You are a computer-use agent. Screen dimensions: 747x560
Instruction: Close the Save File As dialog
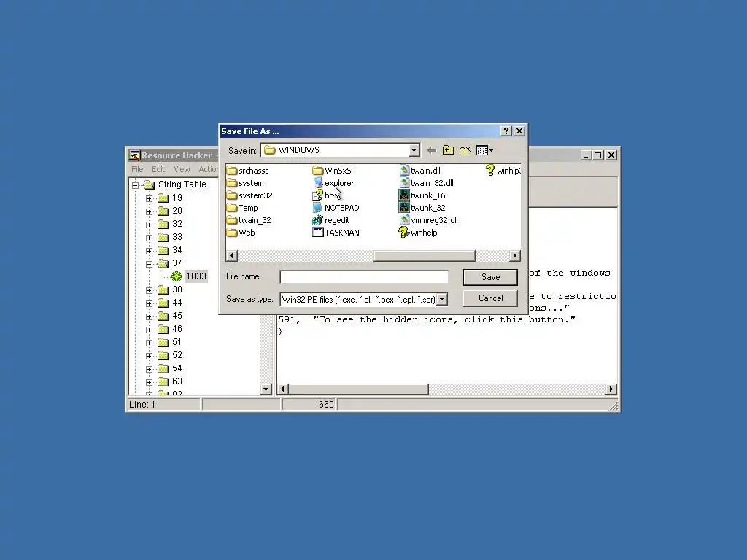click(519, 131)
